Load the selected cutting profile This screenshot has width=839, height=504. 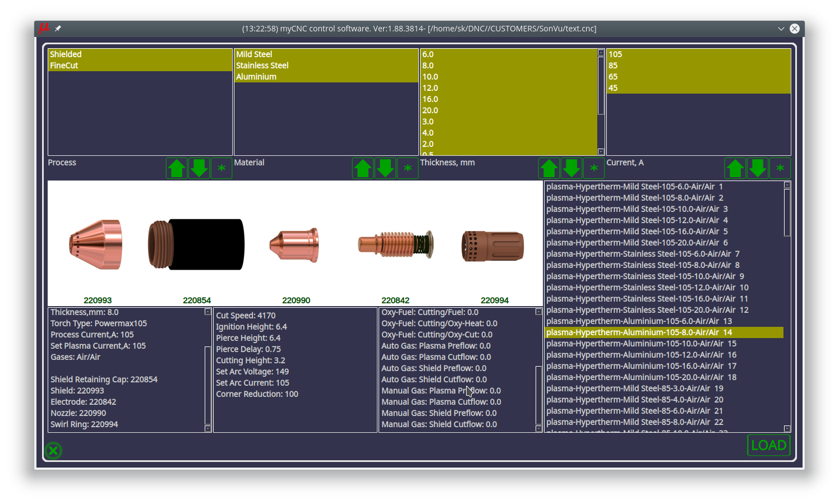(x=769, y=445)
